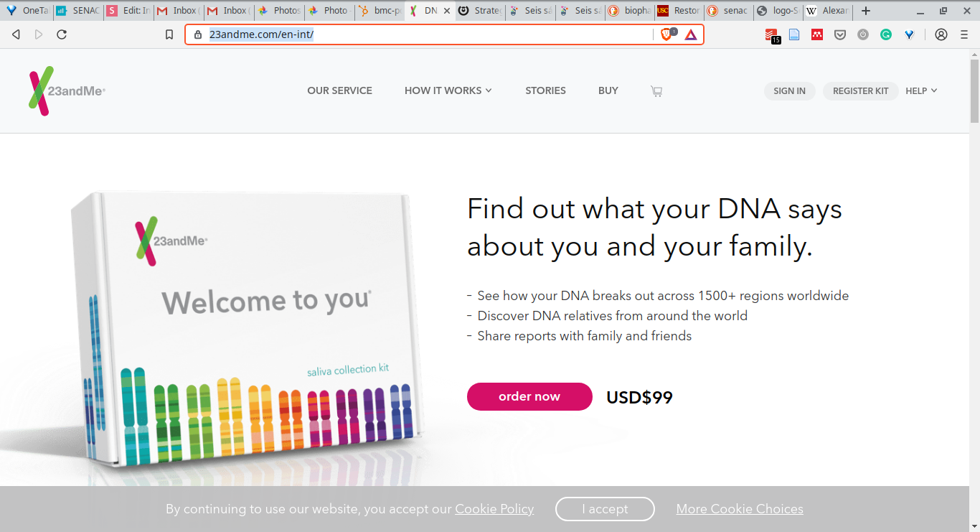Open Brave Rewards triangle icon
Image resolution: width=980 pixels, height=532 pixels.
point(690,34)
